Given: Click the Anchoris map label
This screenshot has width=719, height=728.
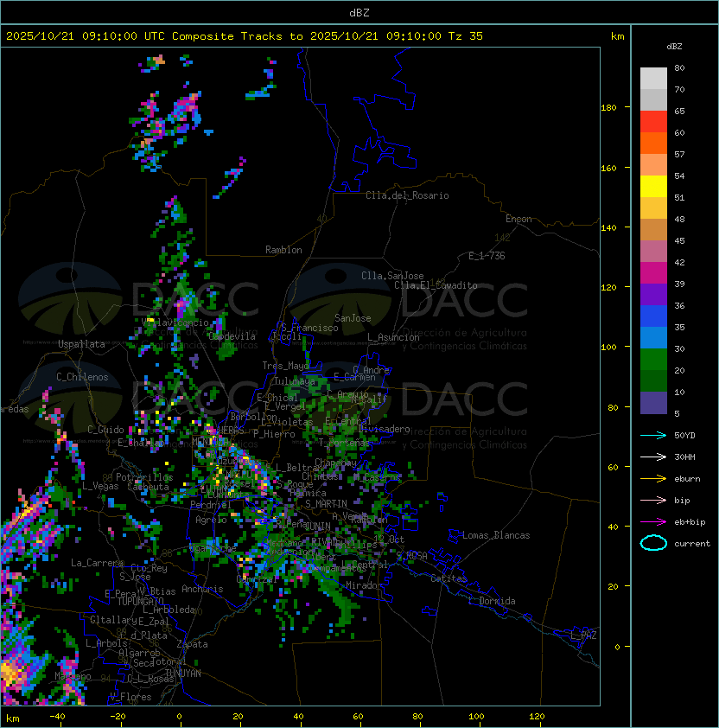Looking at the screenshot, I should point(202,589).
